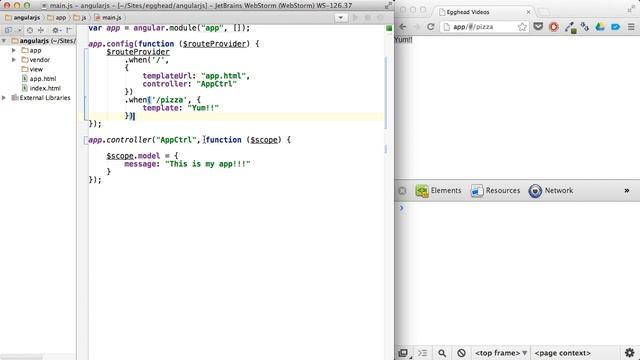Click the Chrome fullscreen arrows icon
Screen dimensions: 640x360
click(631, 9)
